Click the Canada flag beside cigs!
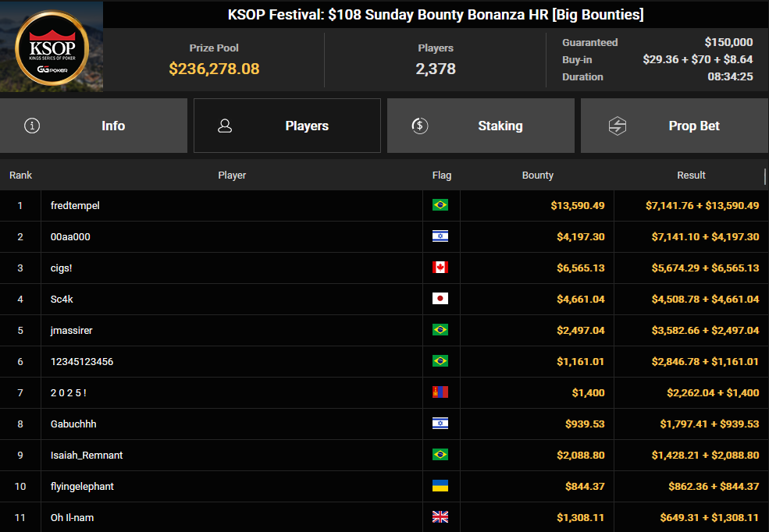 (x=440, y=268)
